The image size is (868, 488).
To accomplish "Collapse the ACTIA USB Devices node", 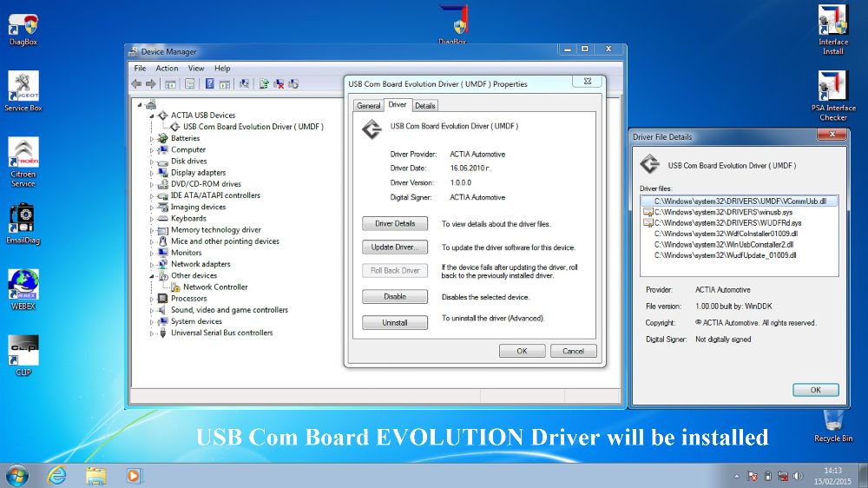I will [152, 115].
